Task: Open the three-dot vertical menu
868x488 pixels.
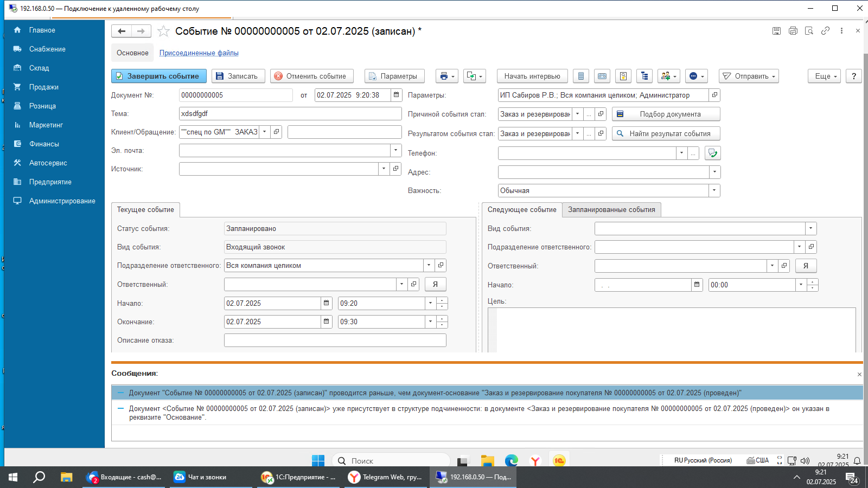Action: click(841, 31)
